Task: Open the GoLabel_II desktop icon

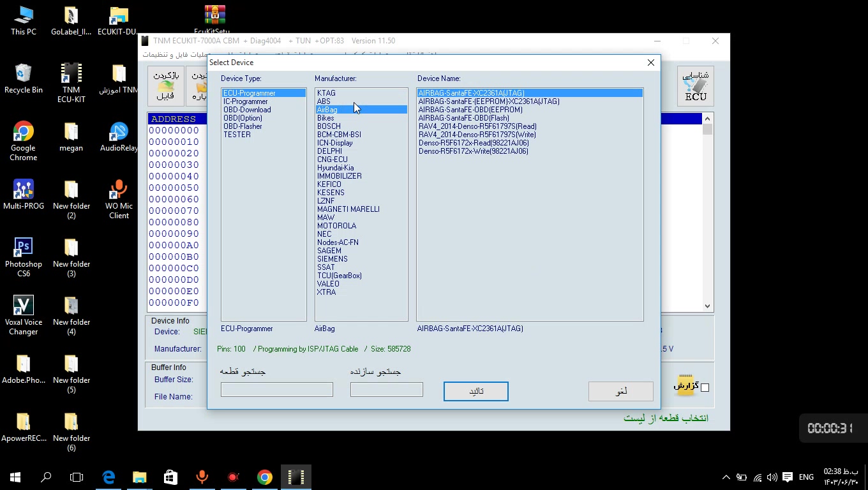Action: pyautogui.click(x=71, y=20)
